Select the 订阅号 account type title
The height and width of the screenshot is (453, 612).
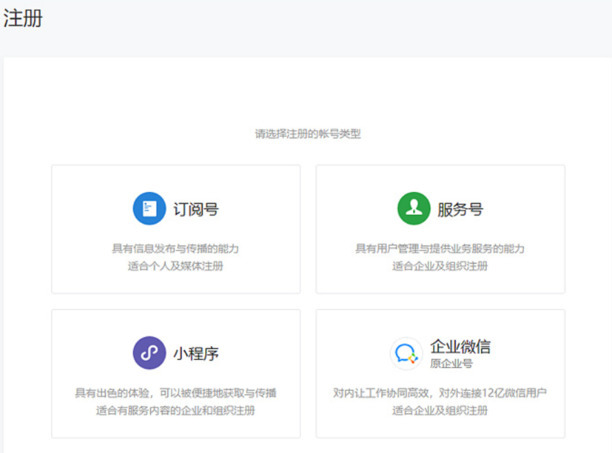pos(195,209)
